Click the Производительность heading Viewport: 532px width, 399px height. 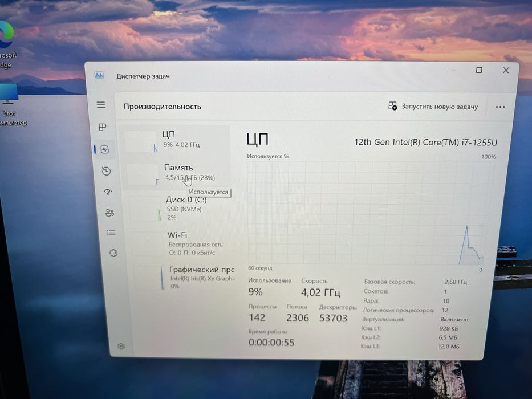click(x=162, y=107)
